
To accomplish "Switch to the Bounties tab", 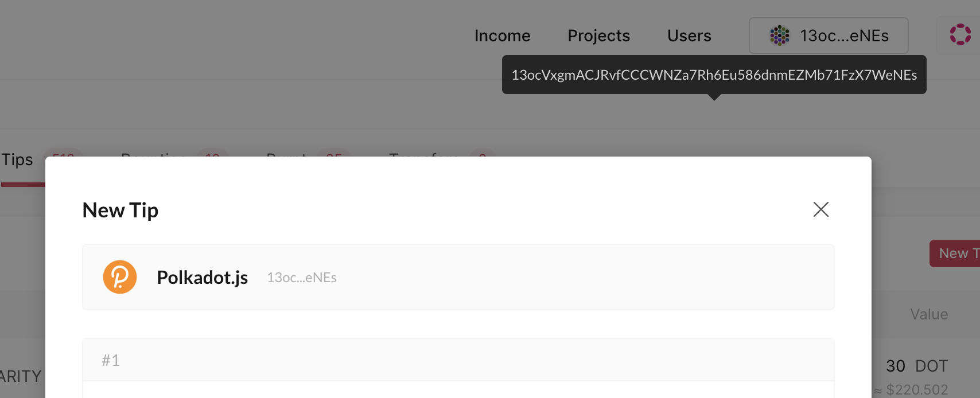I will pyautogui.click(x=152, y=158).
